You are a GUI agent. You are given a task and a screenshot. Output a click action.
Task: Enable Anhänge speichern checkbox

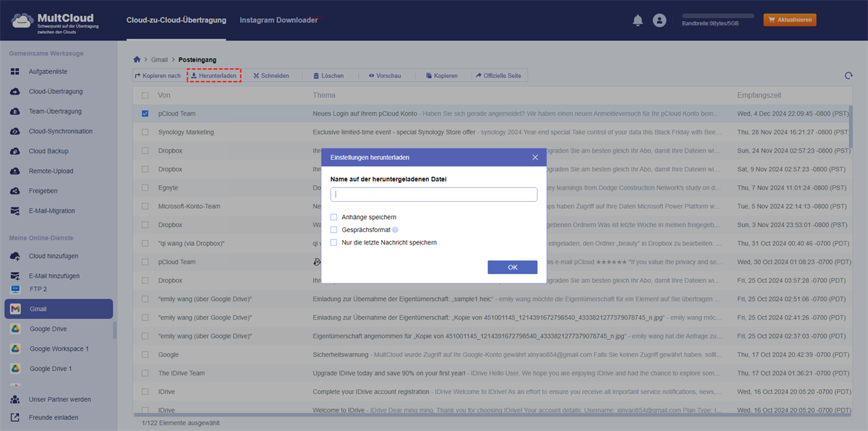333,217
